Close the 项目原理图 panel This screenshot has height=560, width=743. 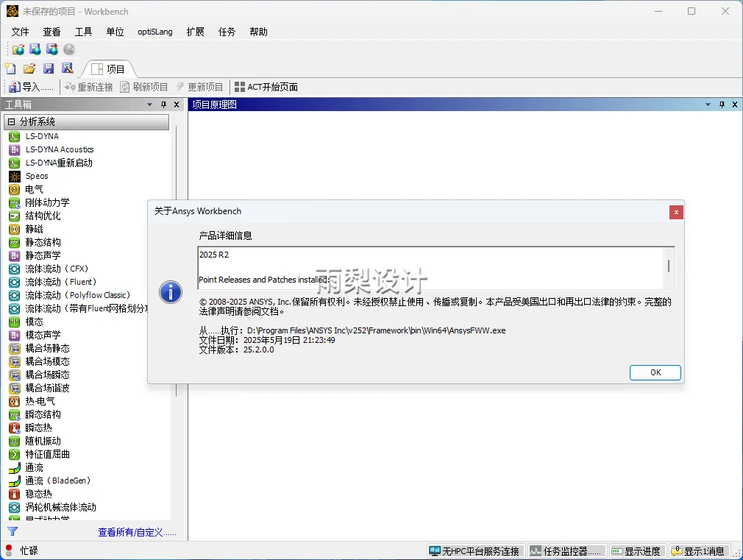pyautogui.click(x=735, y=104)
